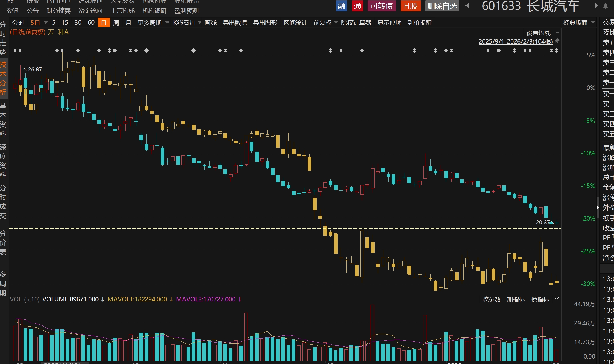614x364 pixels.
Task: Select the 日 daily period button
Action: [104, 23]
